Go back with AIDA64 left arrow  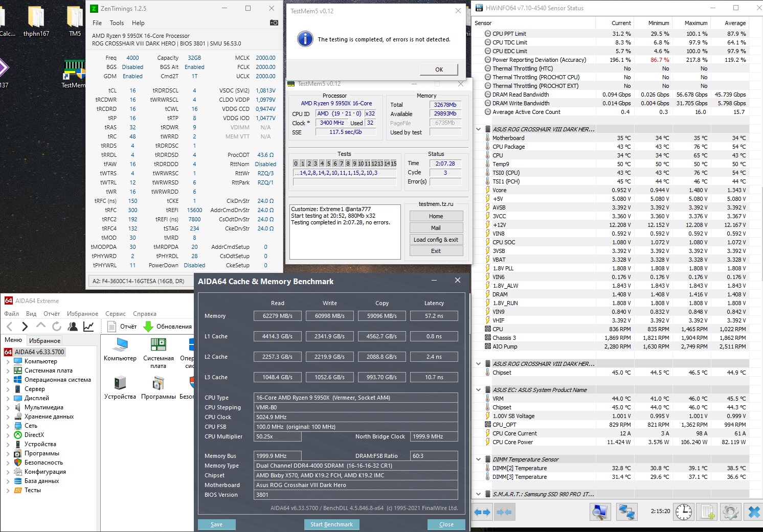click(10, 327)
